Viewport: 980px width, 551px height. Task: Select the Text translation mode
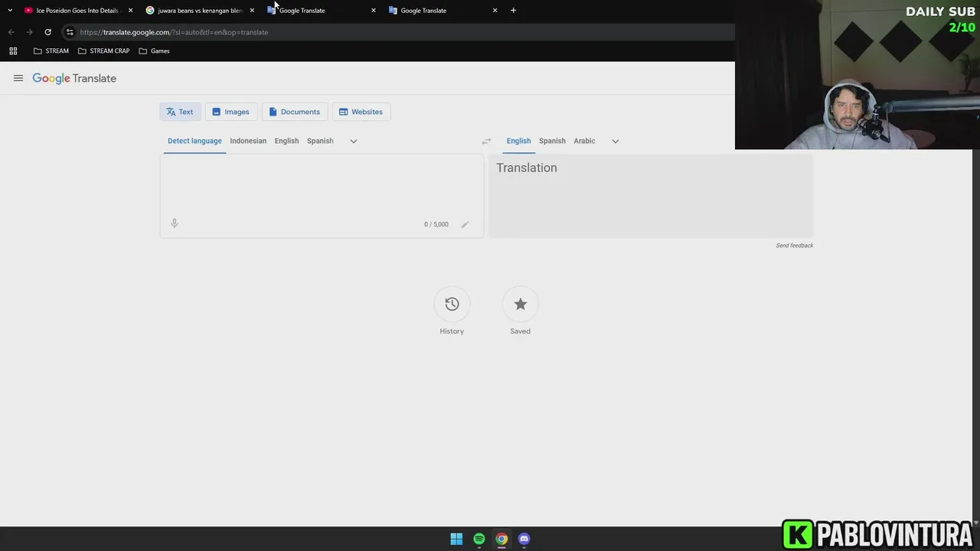tap(180, 112)
